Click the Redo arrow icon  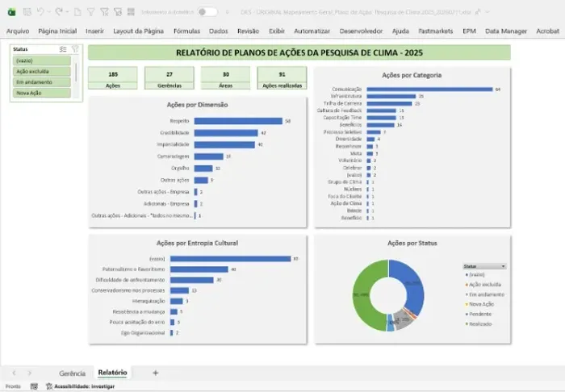(58, 12)
